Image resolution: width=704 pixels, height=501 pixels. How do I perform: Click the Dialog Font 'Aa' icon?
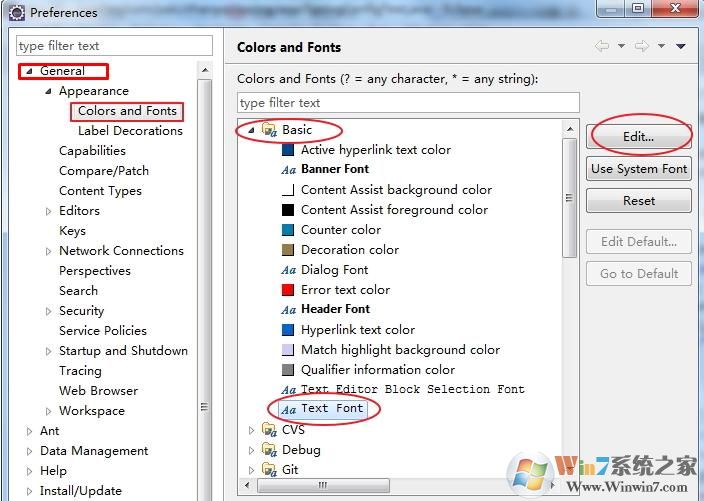point(288,270)
